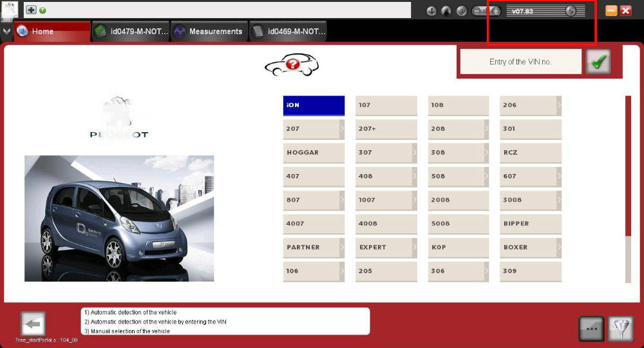
Task: Open the user profile silhouette icon
Action: pos(446,11)
